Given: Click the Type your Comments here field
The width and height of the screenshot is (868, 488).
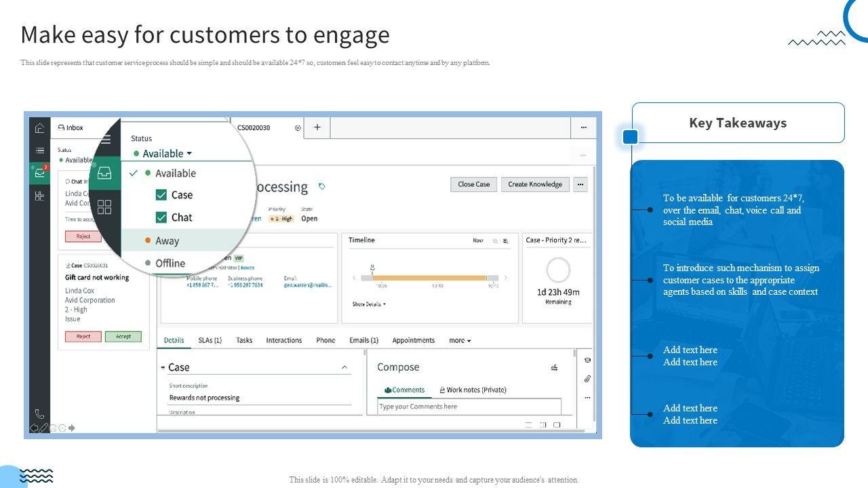Looking at the screenshot, I should [469, 407].
